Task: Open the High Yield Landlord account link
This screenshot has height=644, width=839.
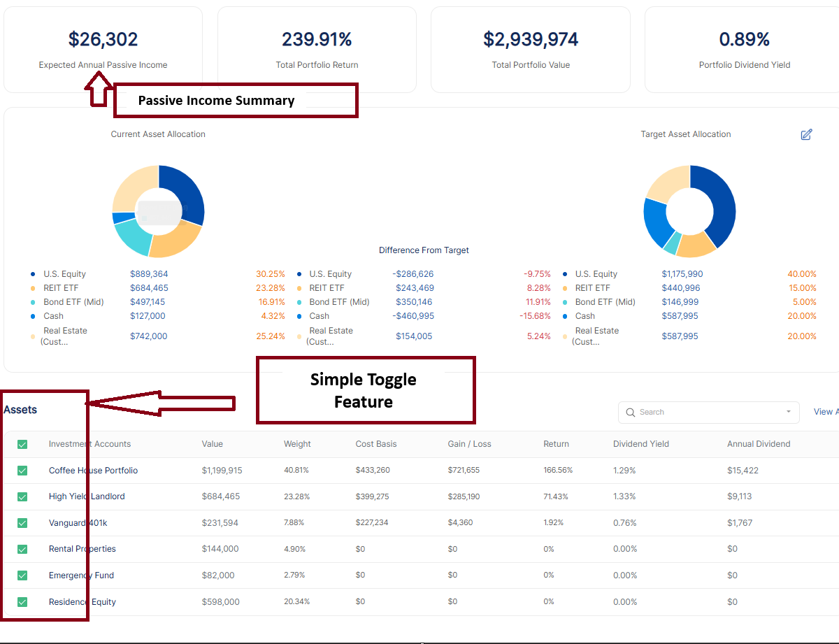Action: click(x=87, y=496)
